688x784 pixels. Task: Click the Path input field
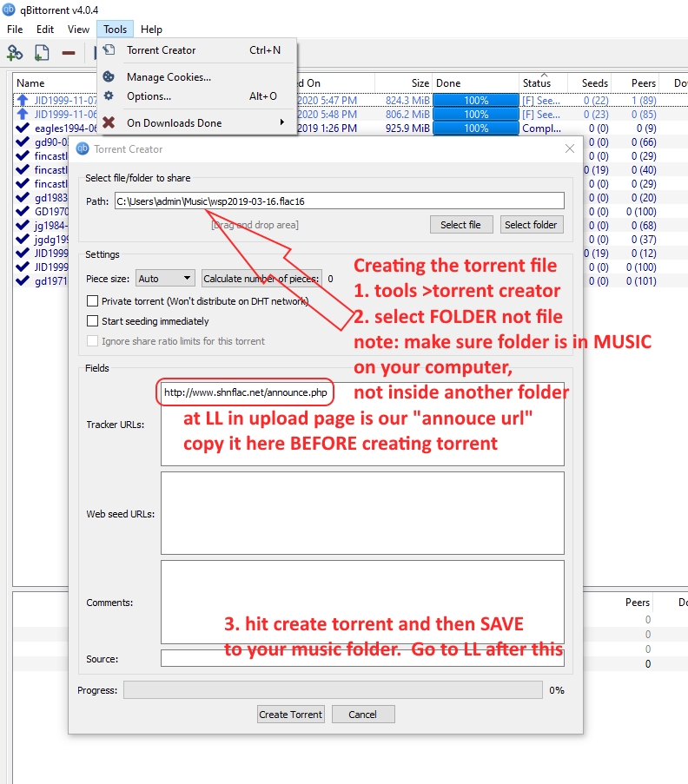[x=340, y=201]
